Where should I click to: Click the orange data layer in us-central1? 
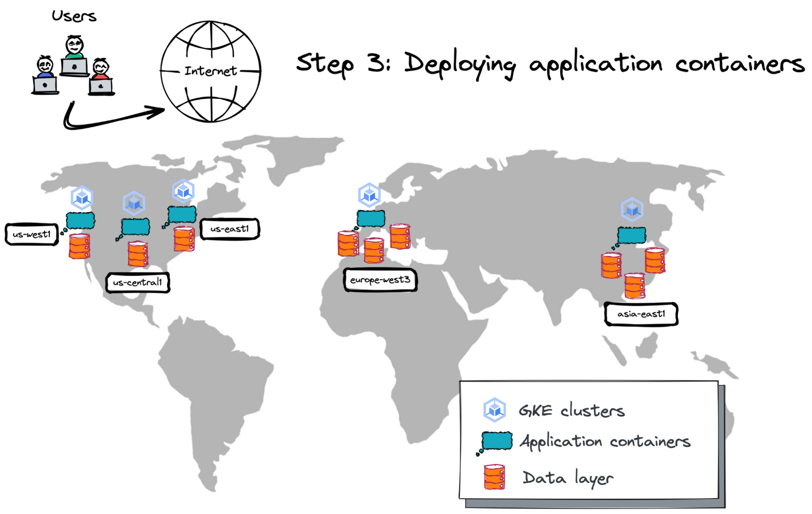[x=138, y=254]
